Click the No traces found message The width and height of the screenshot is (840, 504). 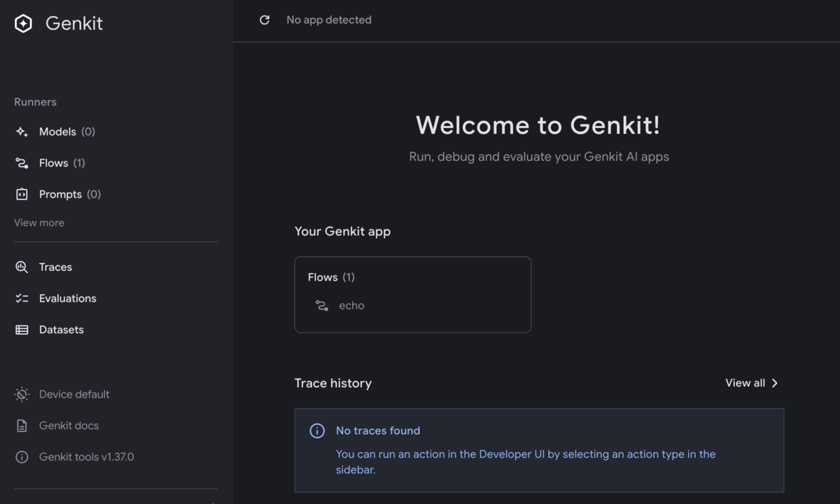click(x=378, y=430)
